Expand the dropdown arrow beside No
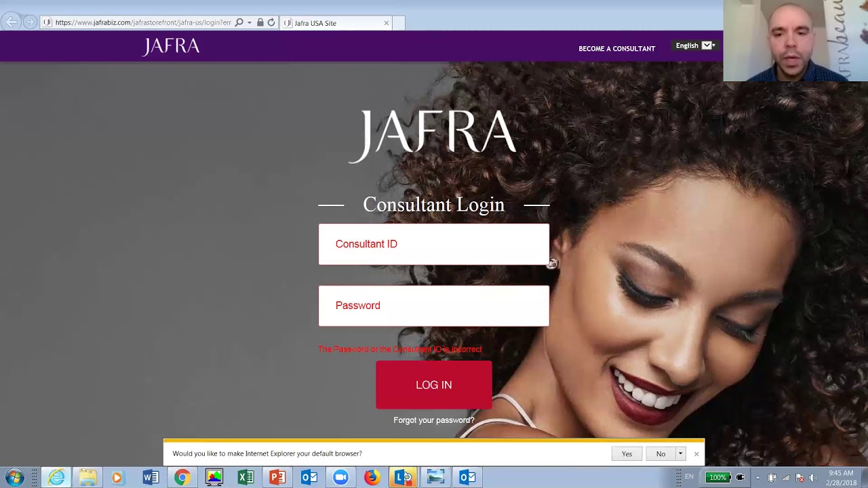Image resolution: width=868 pixels, height=488 pixels. (x=681, y=453)
